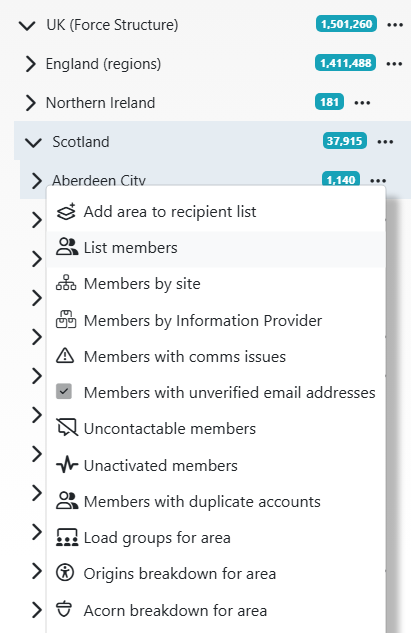This screenshot has width=411, height=633.
Task: Expand the England (regions) node
Action: [x=30, y=64]
